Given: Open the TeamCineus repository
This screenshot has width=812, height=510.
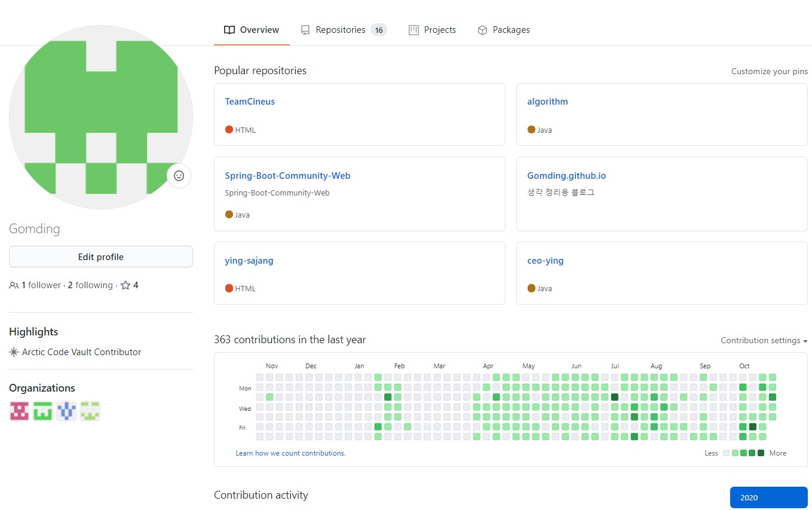Looking at the screenshot, I should (x=250, y=102).
